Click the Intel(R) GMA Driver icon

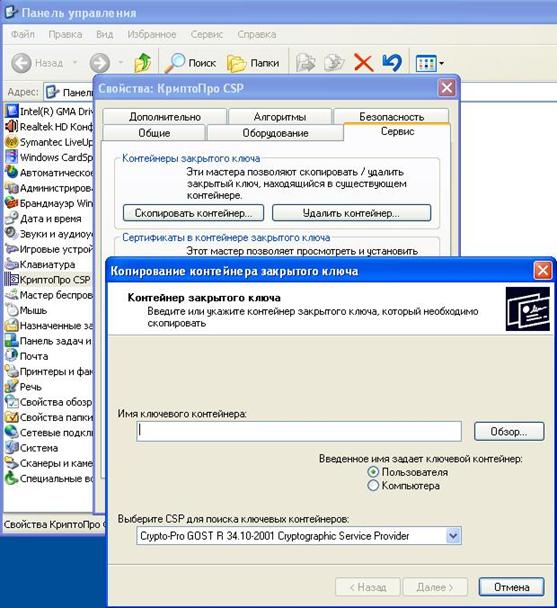[12, 111]
